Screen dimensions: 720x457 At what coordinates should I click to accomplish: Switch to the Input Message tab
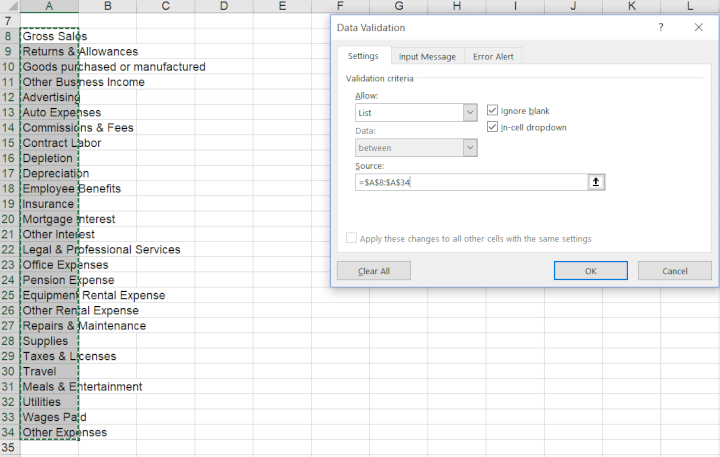427,56
